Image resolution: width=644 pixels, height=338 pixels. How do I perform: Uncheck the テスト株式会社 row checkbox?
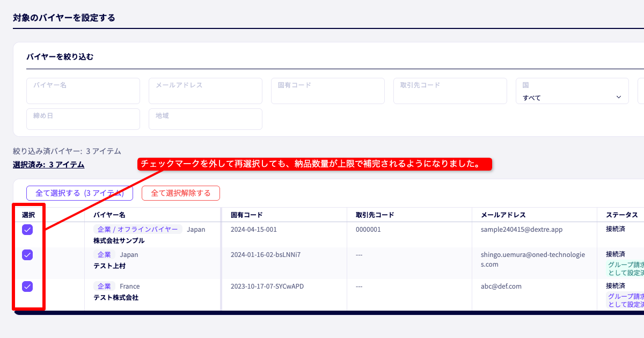[x=27, y=286]
